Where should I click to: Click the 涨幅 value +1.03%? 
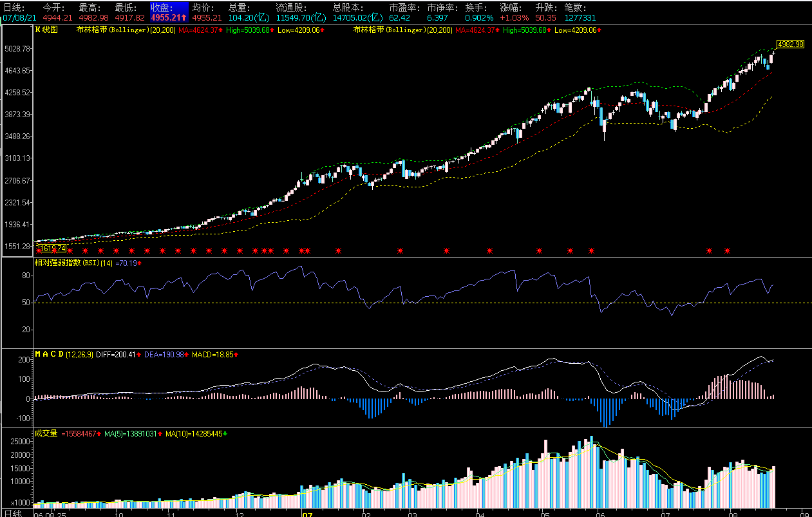click(514, 18)
